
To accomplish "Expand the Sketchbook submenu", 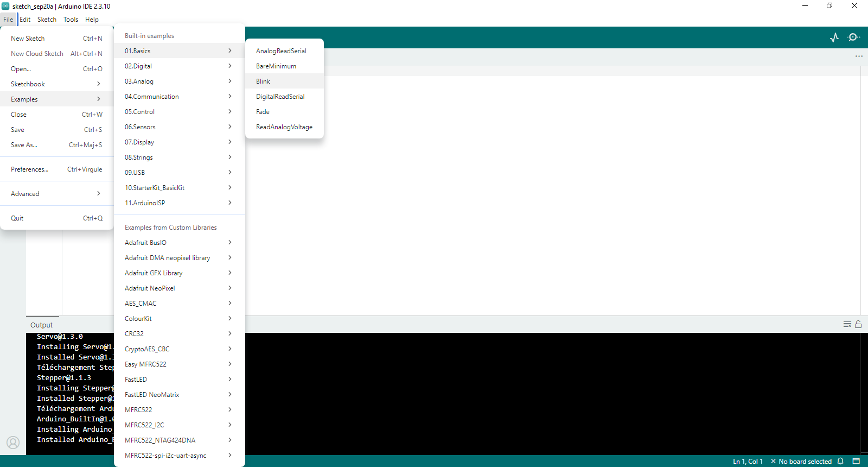I will [56, 84].
